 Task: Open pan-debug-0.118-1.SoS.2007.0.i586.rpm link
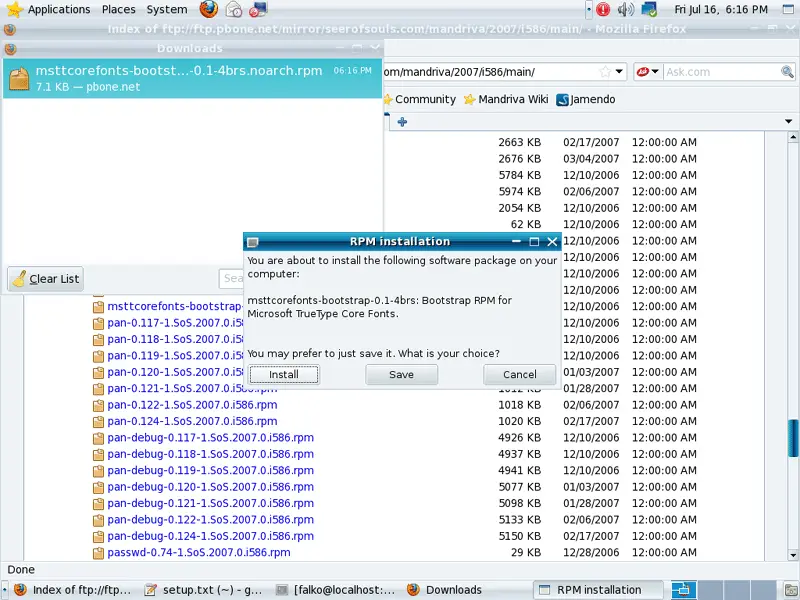click(x=210, y=454)
